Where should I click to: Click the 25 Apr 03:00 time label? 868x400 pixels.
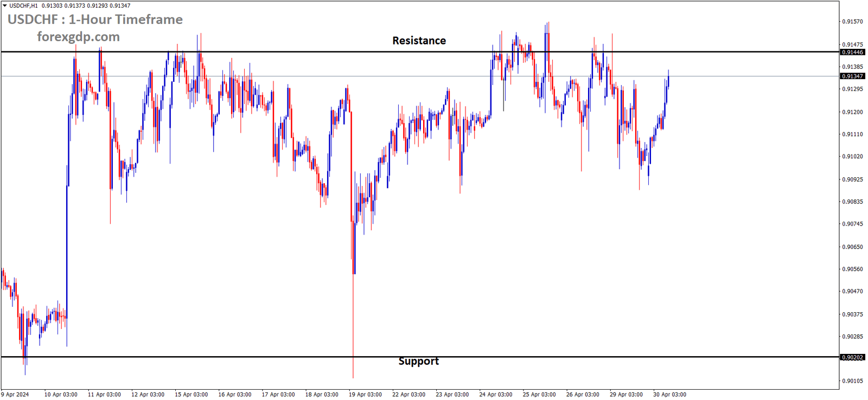[x=539, y=395]
